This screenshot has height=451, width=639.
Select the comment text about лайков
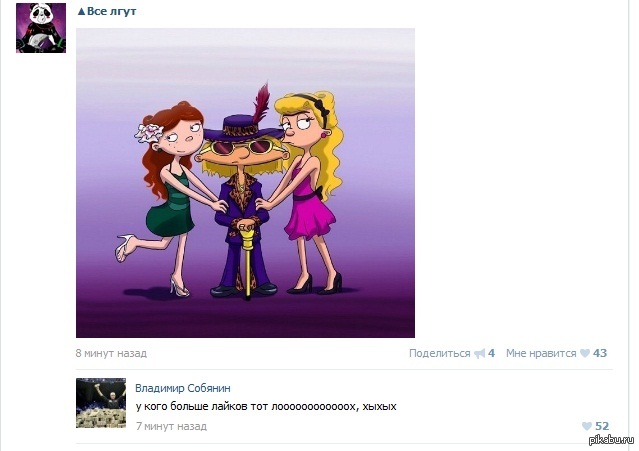pyautogui.click(x=266, y=407)
